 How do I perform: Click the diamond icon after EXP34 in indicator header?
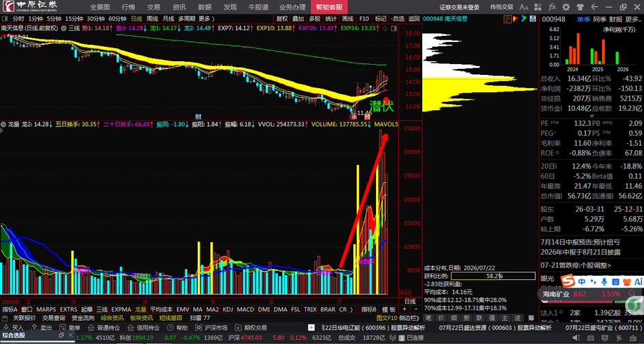tap(385, 28)
